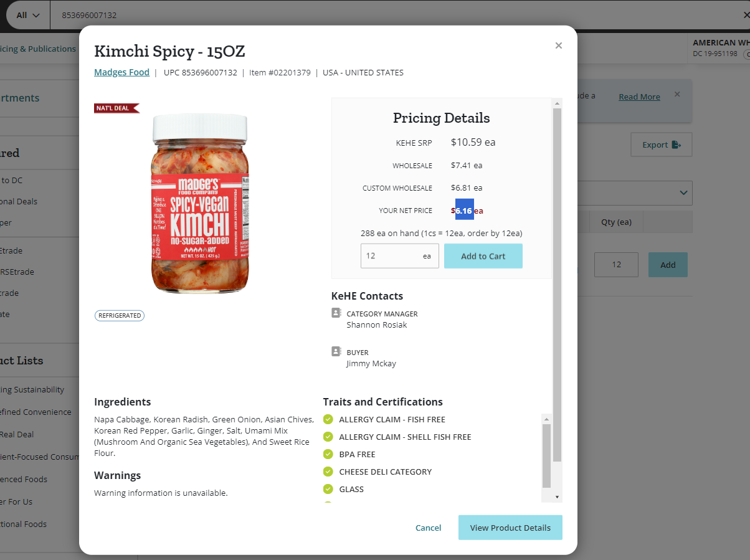
Task: Dismiss the Read More notification banner
Action: 677,95
